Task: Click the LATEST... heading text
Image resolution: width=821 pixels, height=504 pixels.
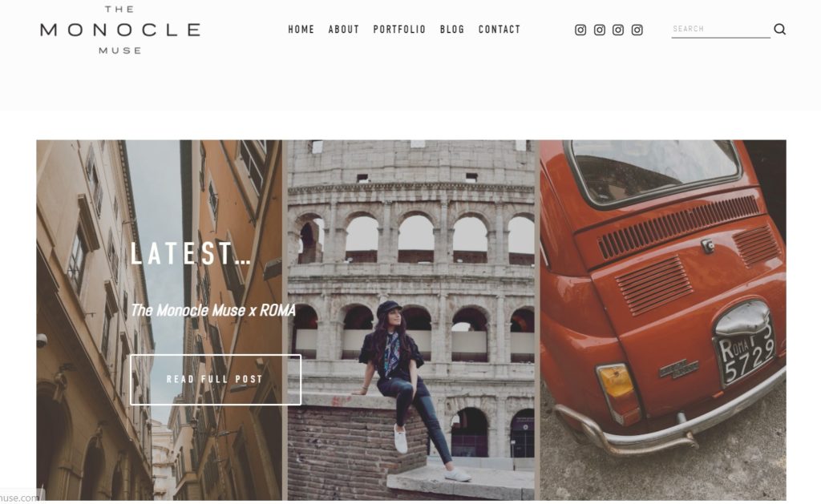Action: (x=191, y=253)
